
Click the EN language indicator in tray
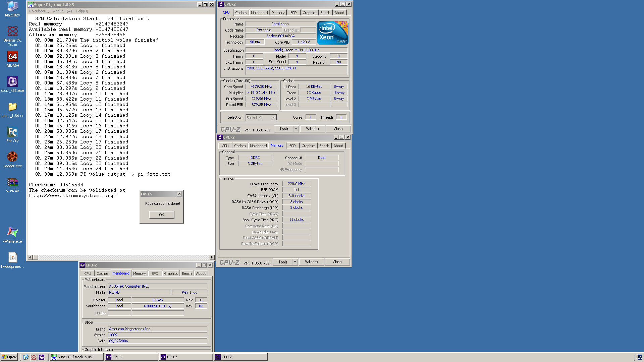[640, 357]
